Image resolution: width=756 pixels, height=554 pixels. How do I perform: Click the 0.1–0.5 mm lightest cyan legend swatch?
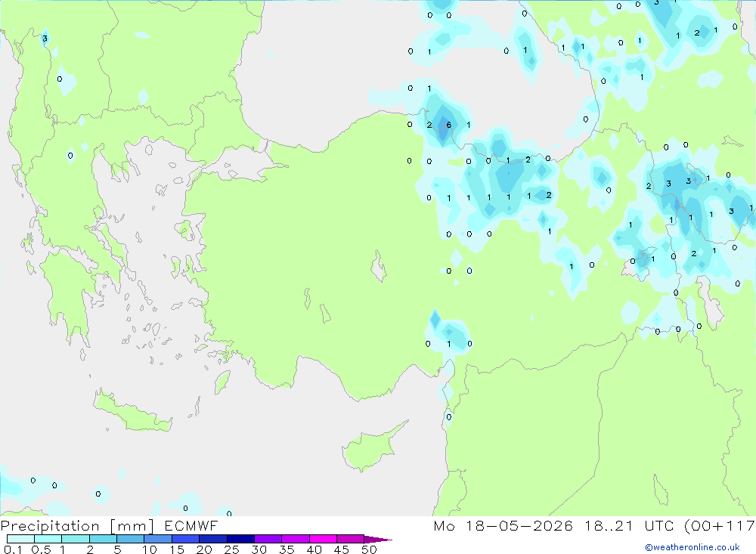click(x=20, y=539)
